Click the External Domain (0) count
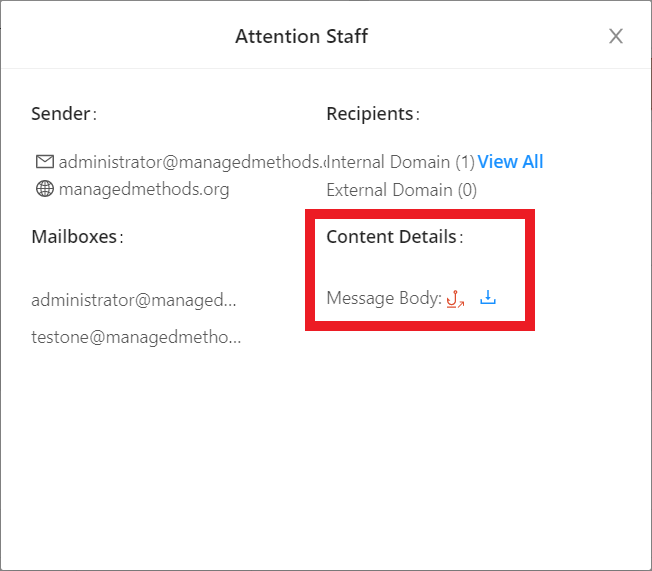 pos(401,189)
